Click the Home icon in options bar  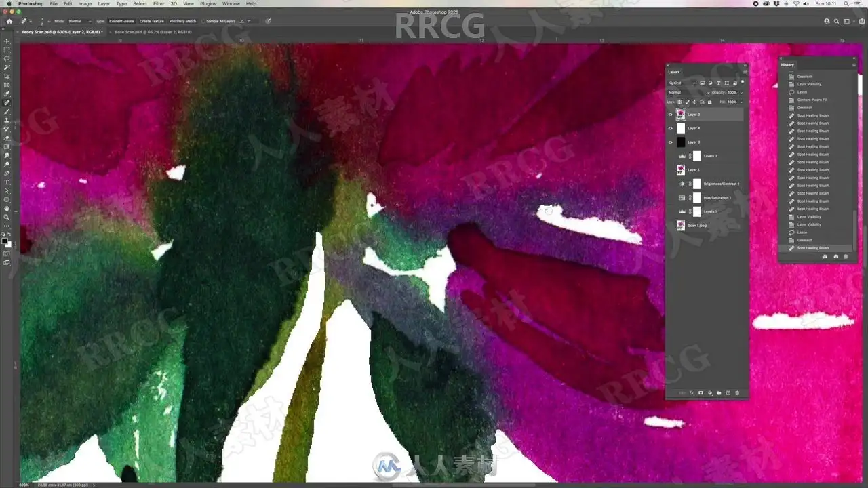pyautogui.click(x=9, y=21)
